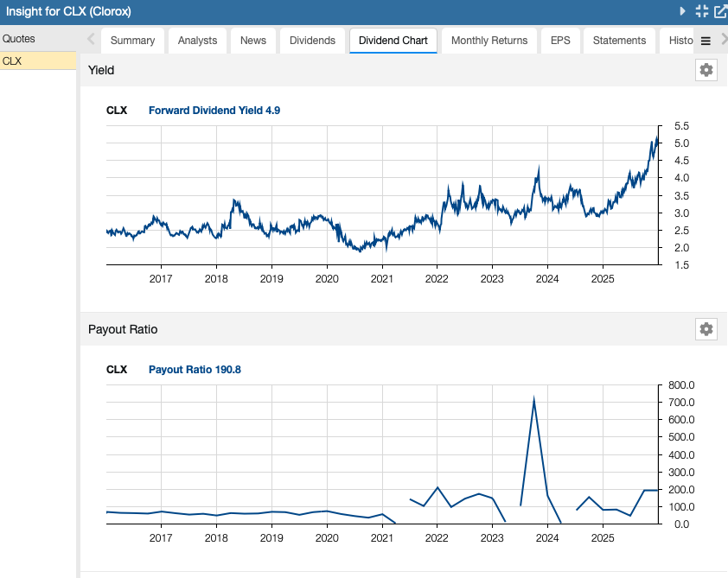Open the pop-out window icon in title bar
This screenshot has height=578, width=728.
coord(720,11)
